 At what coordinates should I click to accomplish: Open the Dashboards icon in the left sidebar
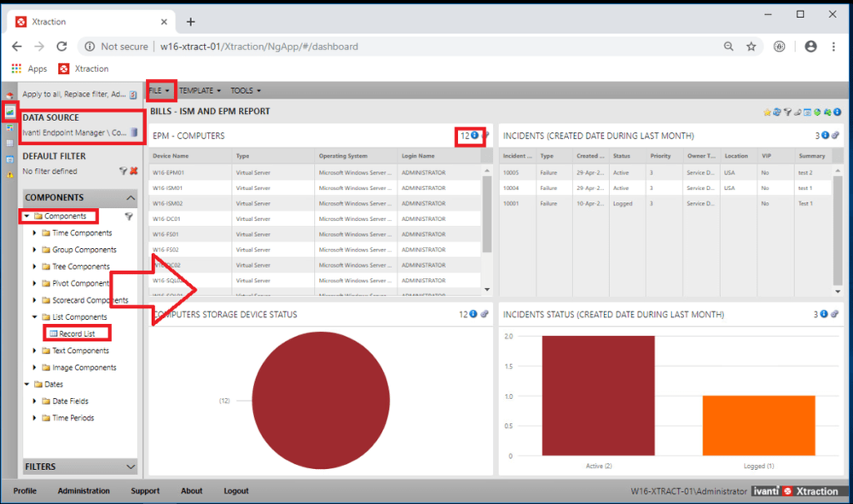9,109
